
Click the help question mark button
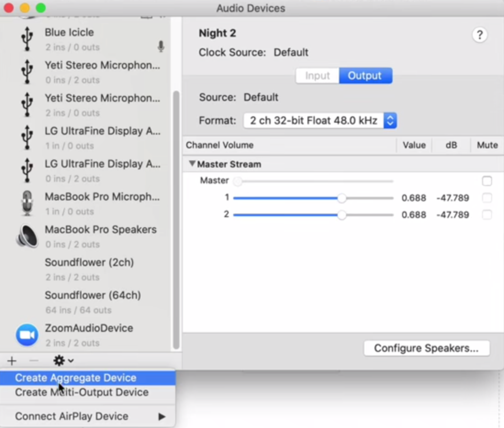pos(479,35)
